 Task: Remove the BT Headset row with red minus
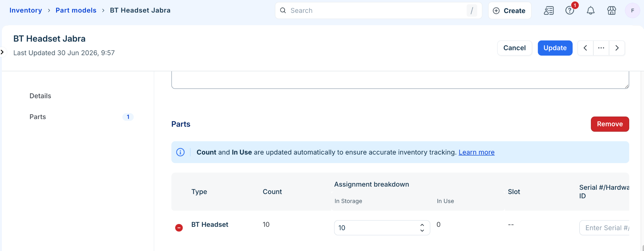(x=179, y=228)
